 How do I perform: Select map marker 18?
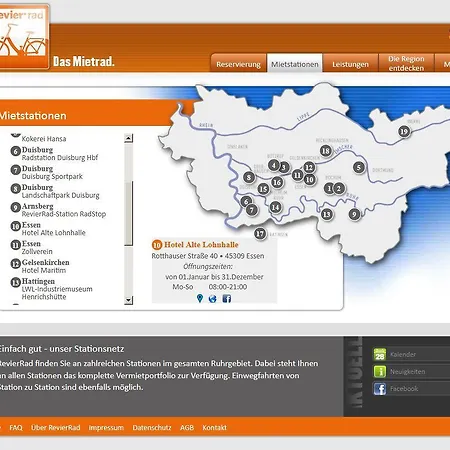tap(326, 151)
